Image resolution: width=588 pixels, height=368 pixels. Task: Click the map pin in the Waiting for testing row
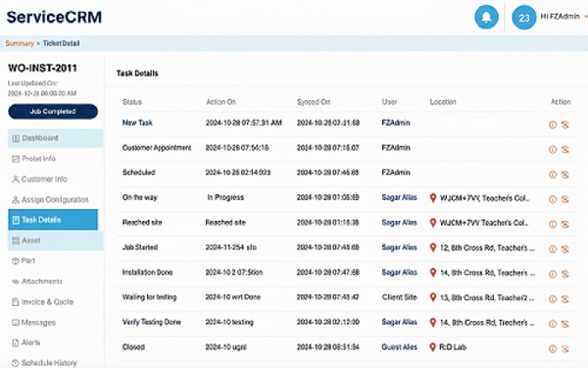tap(433, 297)
